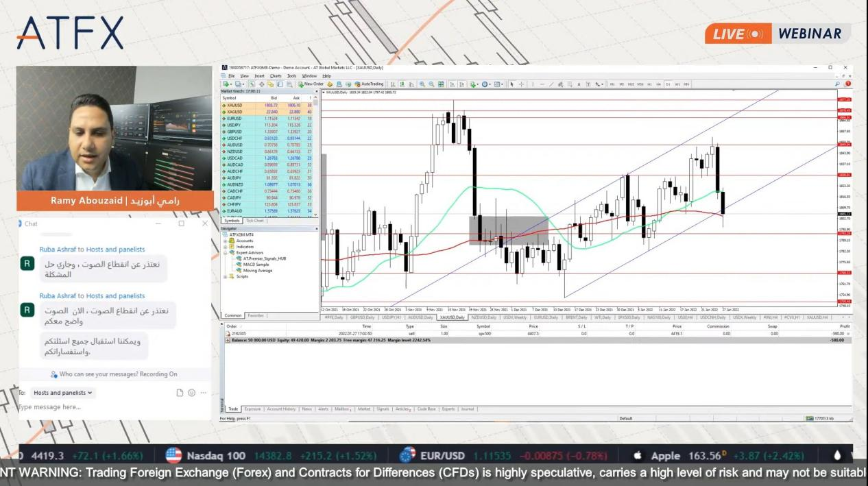868x486 pixels.
Task: Switch to the Account History tab
Action: [281, 409]
